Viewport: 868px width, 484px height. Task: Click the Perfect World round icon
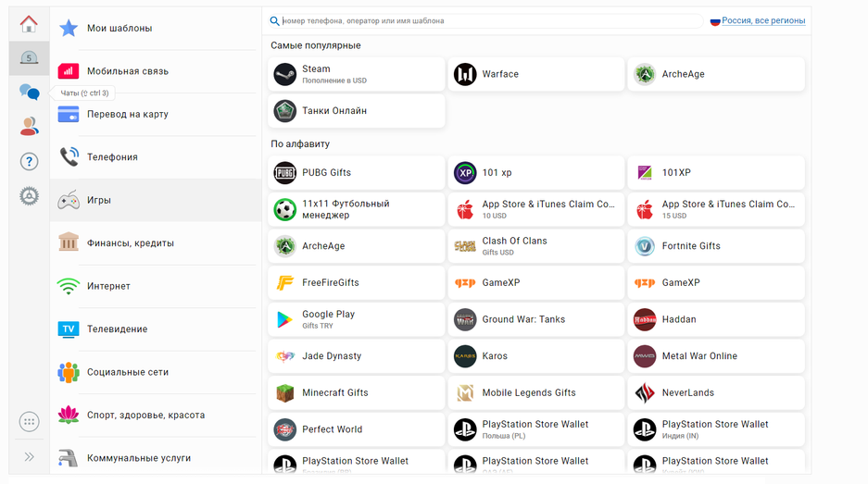point(285,429)
